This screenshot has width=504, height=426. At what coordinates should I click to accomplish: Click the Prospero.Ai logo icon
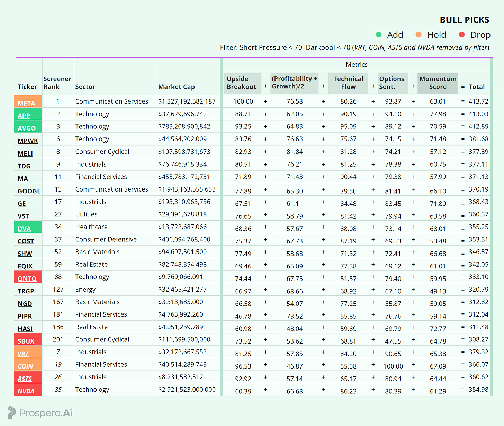click(12, 413)
